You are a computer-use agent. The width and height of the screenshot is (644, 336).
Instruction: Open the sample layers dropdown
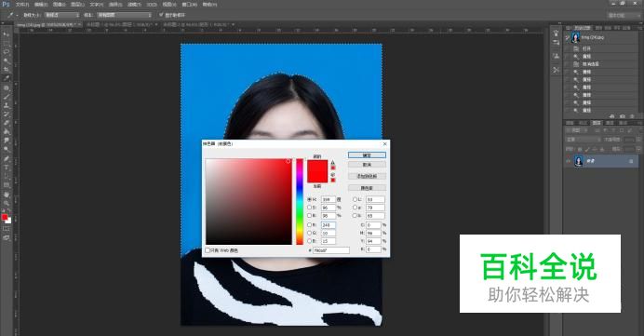(x=124, y=15)
